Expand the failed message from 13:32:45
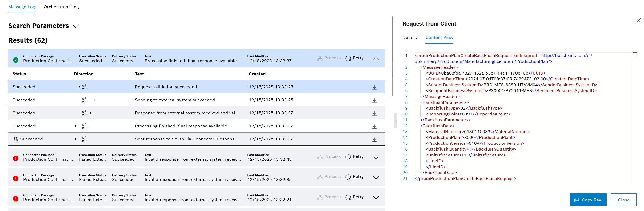 [x=376, y=157]
